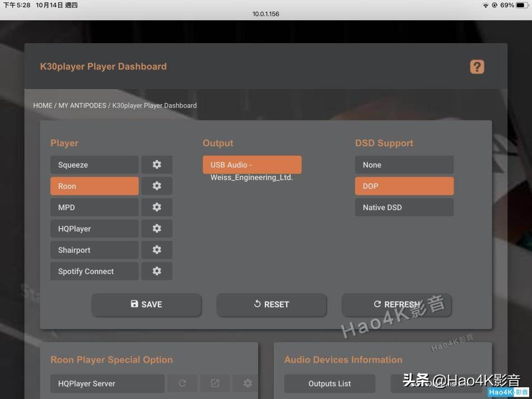
Task: Open the Outputs List
Action: (x=329, y=383)
